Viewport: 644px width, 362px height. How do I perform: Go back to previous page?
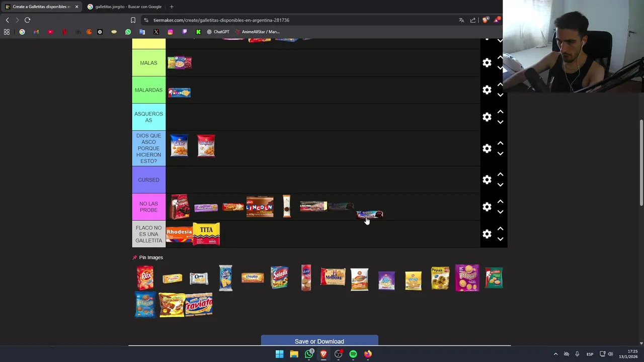[7, 20]
